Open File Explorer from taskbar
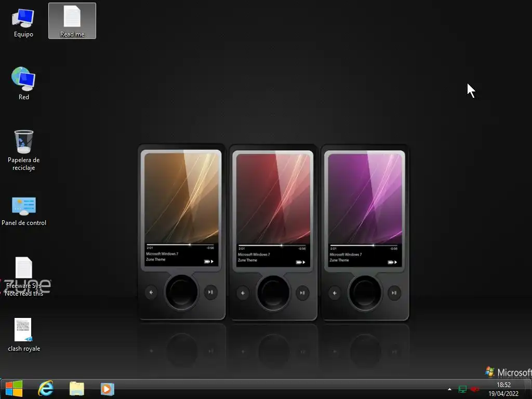Screen dimensions: 532x399 coord(77,389)
